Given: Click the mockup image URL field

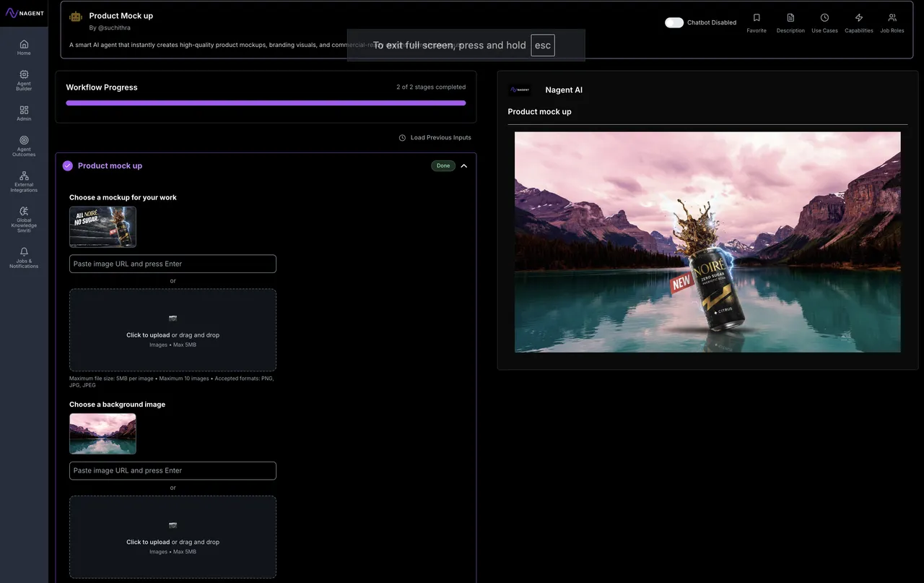Looking at the screenshot, I should pos(173,264).
